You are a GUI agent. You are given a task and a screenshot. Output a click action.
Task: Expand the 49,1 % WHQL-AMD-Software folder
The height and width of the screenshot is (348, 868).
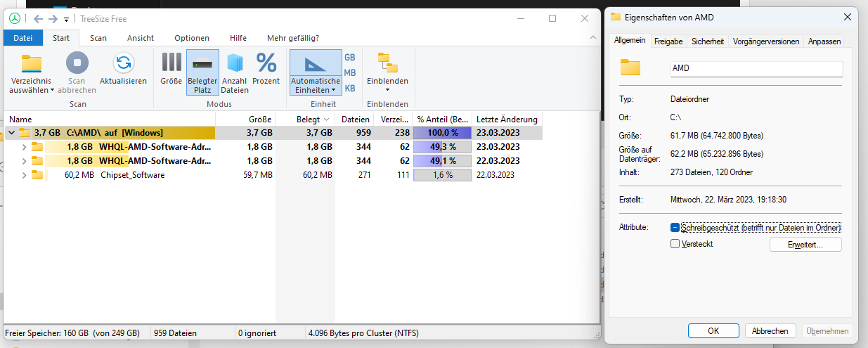coord(25,161)
